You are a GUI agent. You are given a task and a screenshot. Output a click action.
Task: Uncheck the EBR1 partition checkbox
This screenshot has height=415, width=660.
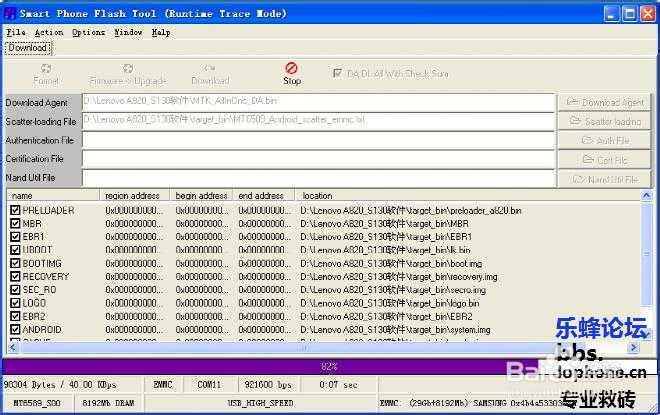click(x=15, y=237)
